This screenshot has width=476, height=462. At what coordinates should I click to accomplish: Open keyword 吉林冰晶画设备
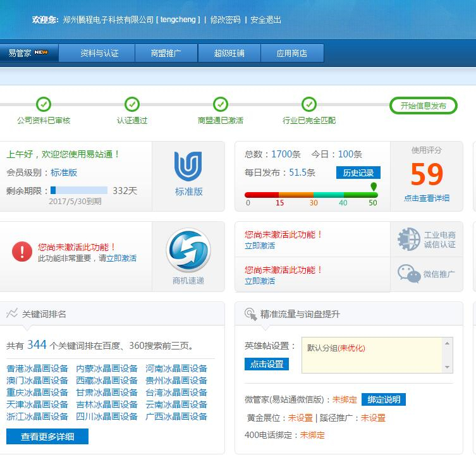tap(107, 404)
